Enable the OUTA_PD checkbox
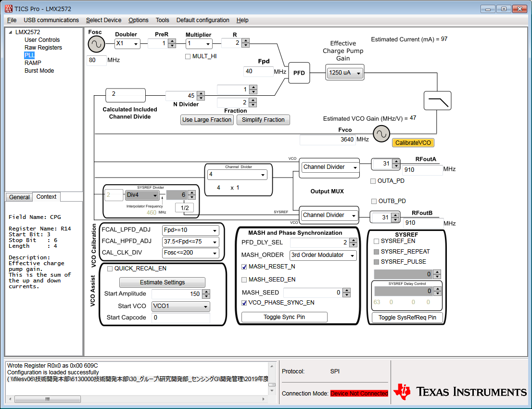The width and height of the screenshot is (532, 409). (373, 181)
